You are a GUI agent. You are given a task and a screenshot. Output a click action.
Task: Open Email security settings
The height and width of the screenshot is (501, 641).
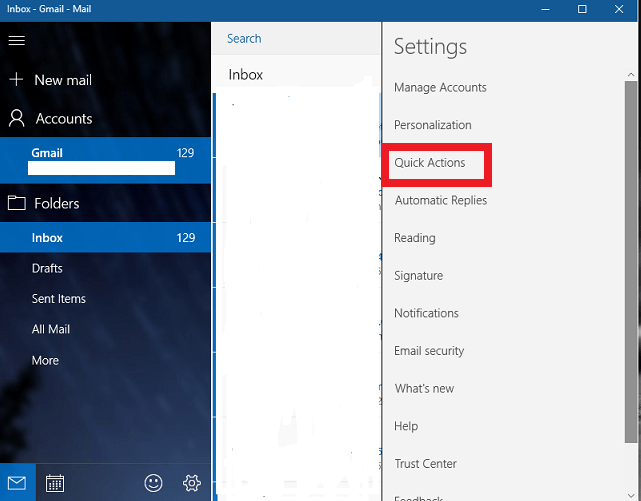(x=429, y=351)
